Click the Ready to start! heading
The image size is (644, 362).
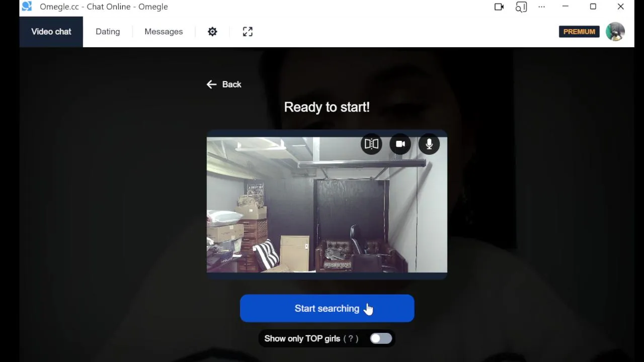pyautogui.click(x=327, y=107)
